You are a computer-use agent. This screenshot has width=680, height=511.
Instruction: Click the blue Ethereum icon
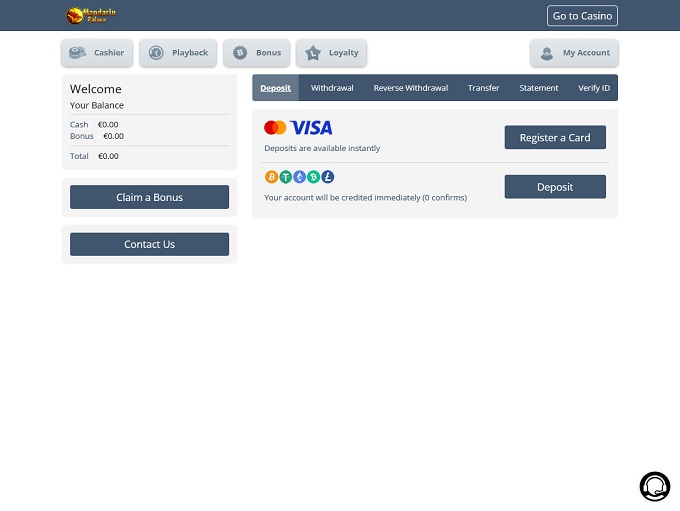tap(299, 177)
